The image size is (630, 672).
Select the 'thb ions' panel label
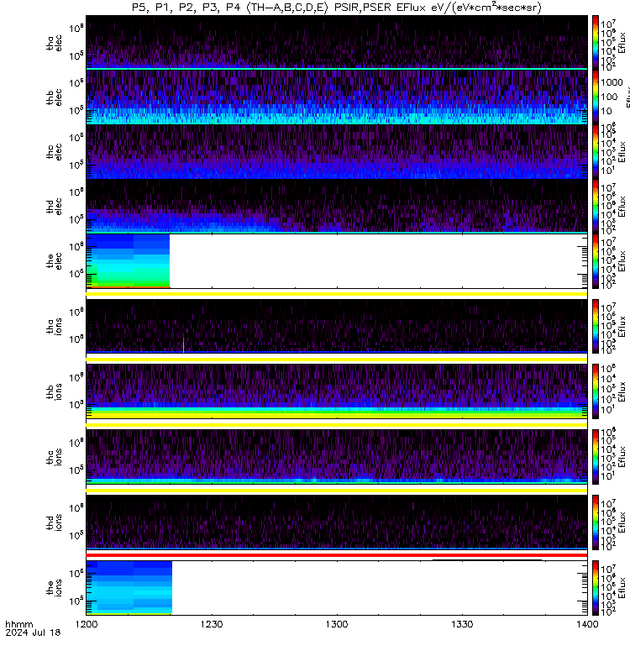click(x=54, y=391)
